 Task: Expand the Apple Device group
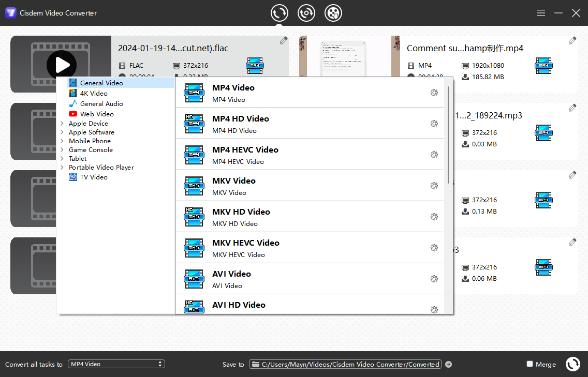62,123
